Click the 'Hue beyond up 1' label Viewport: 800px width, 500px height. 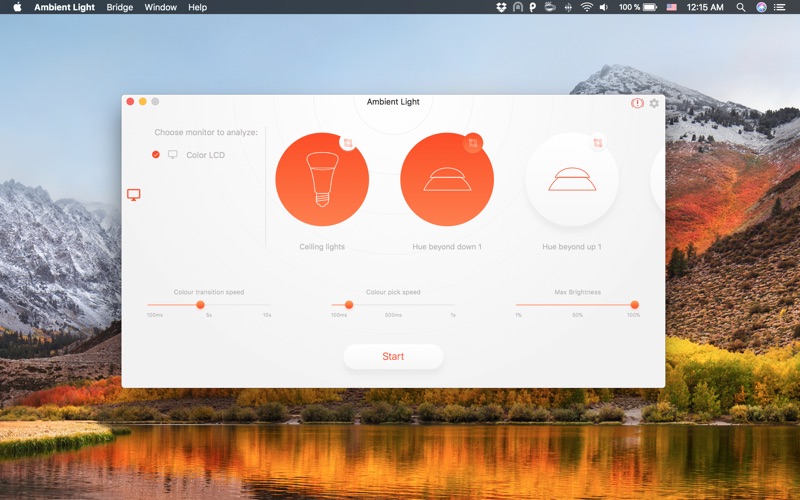pos(572,246)
